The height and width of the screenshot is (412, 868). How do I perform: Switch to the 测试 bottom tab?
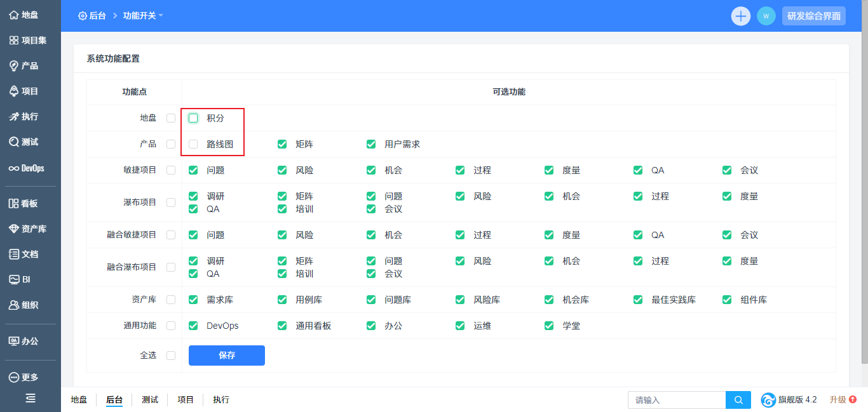(x=150, y=400)
